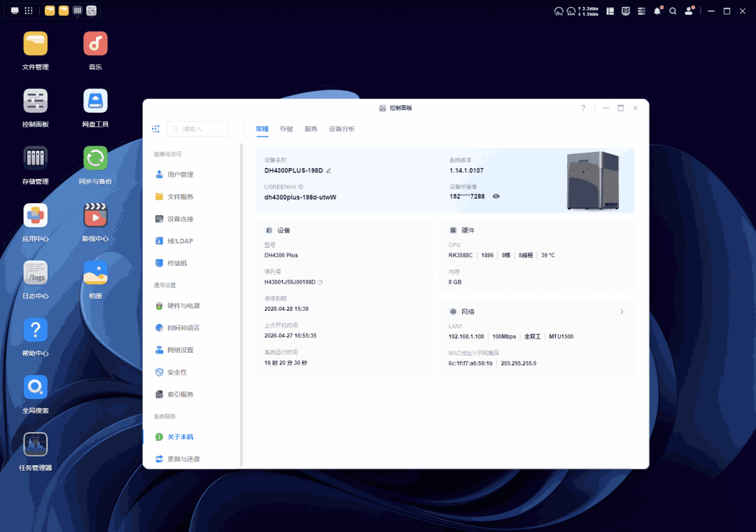This screenshot has height=532, width=756.
Task: Click the CPU usage gauge in top bar
Action: pyautogui.click(x=559, y=11)
